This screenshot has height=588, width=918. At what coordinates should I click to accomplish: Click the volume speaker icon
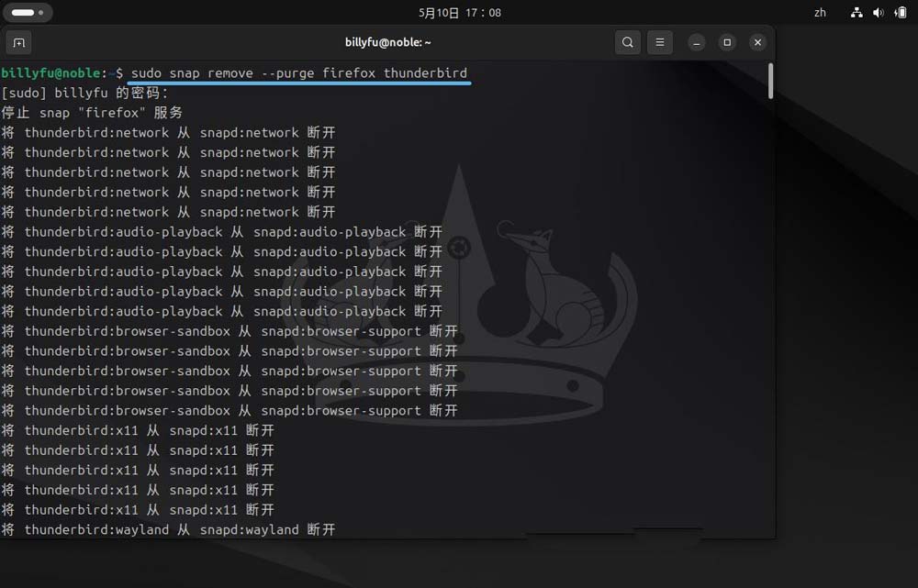tap(879, 13)
